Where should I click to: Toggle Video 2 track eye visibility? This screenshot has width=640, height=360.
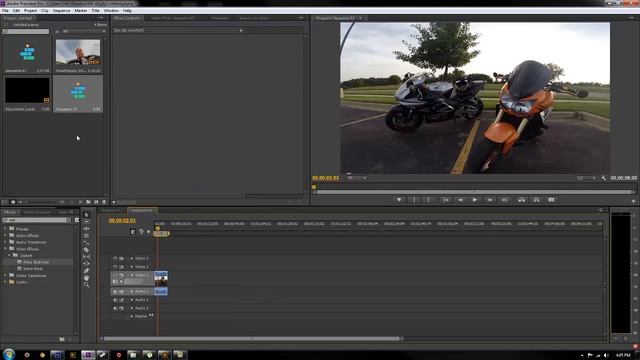pos(115,267)
